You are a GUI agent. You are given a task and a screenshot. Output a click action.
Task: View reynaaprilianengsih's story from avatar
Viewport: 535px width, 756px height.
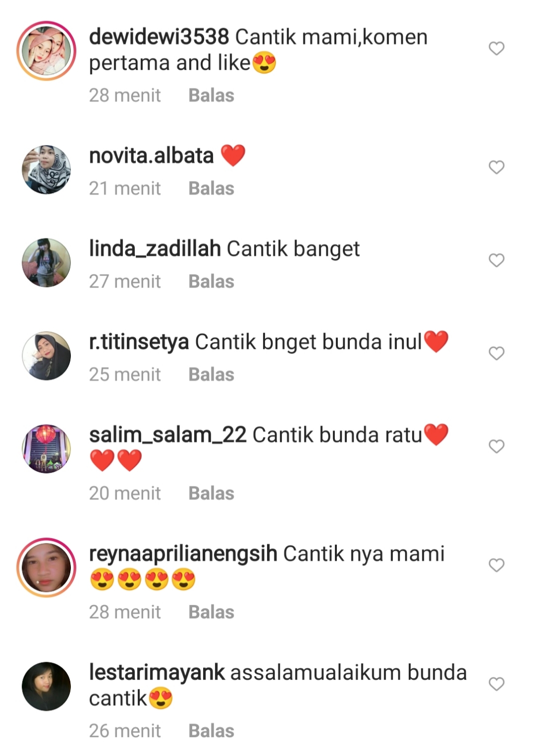pos(46,567)
